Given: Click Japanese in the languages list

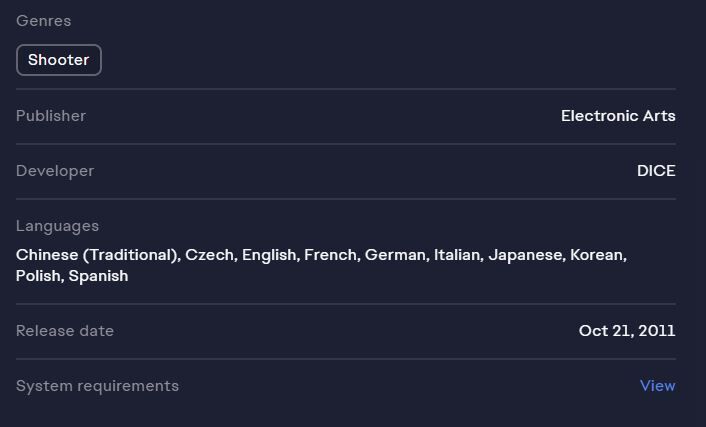Looking at the screenshot, I should [x=525, y=255].
